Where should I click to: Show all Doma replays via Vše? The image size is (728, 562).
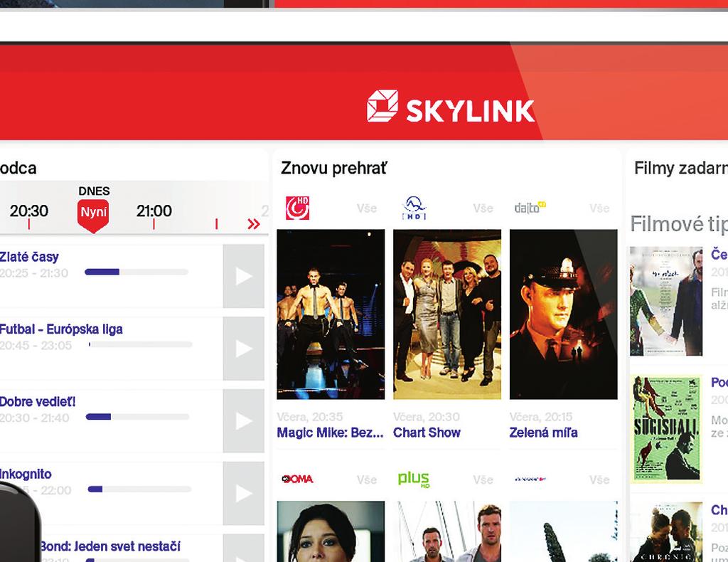tap(367, 479)
